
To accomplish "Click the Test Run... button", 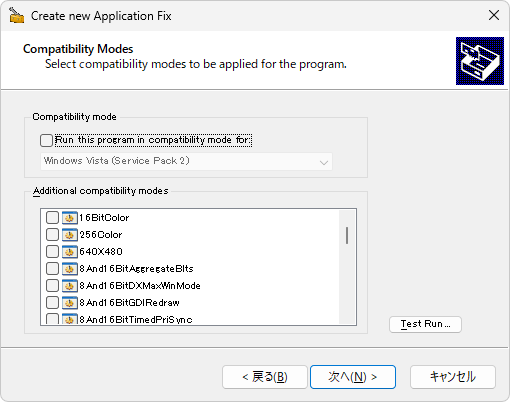I will tap(425, 324).
